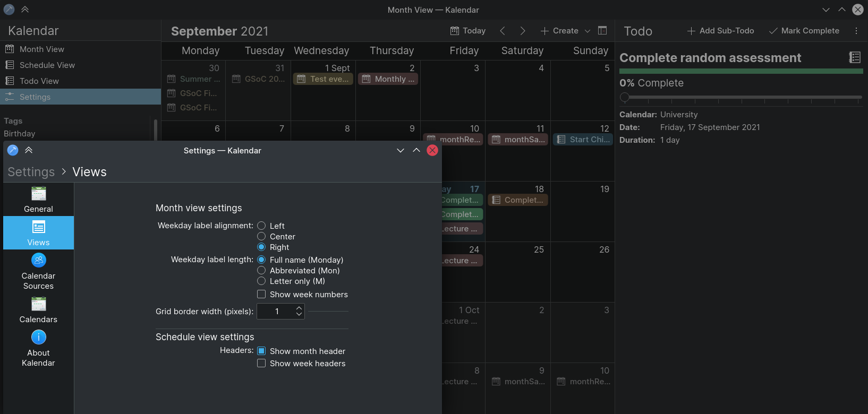Go to next month arrow
Image resolution: width=868 pixels, height=414 pixels.
click(523, 31)
